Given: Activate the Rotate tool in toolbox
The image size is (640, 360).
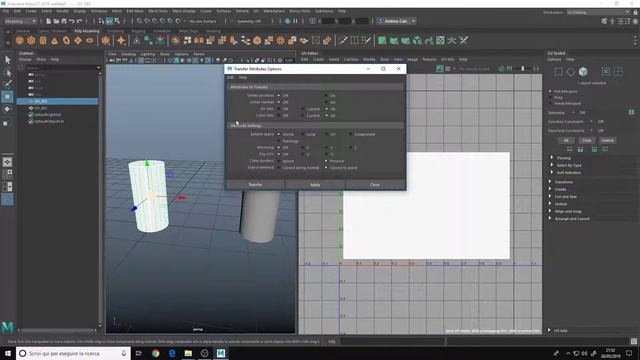Looking at the screenshot, I should 7,109.
